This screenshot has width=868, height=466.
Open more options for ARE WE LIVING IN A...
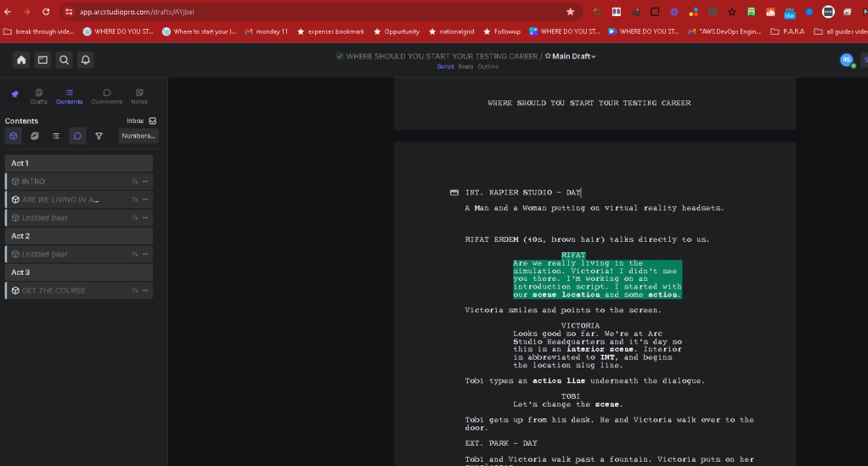[145, 199]
